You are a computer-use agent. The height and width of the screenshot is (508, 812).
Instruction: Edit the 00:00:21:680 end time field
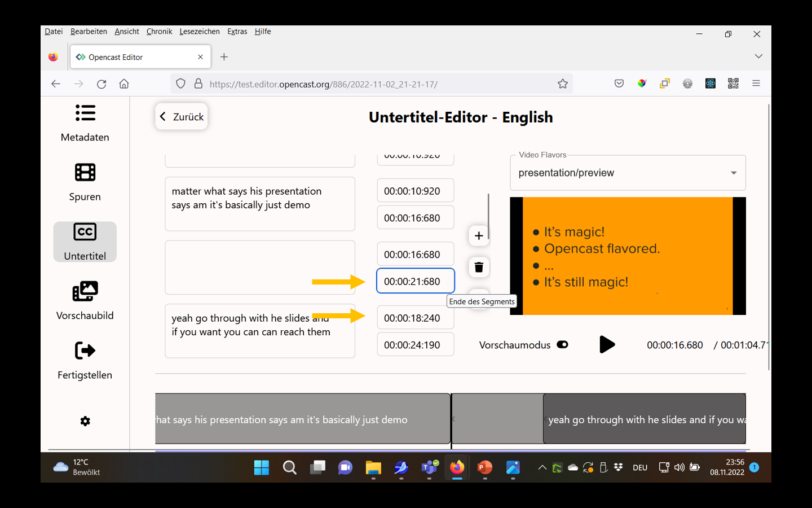415,281
